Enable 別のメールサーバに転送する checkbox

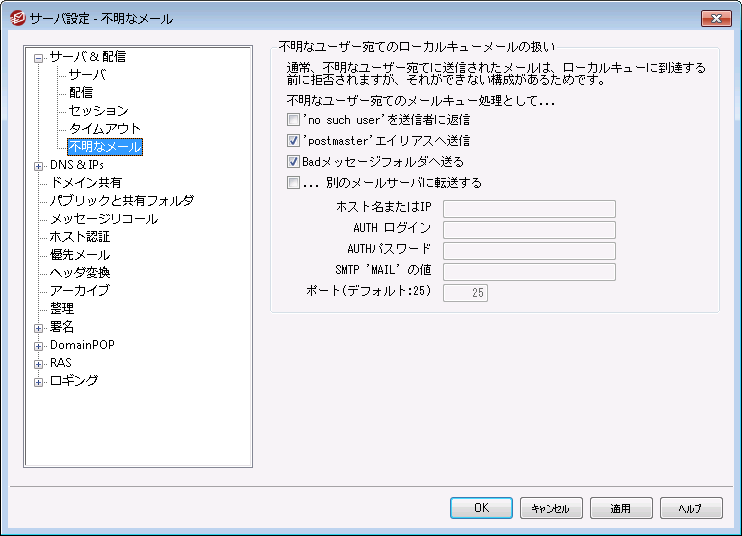[293, 183]
